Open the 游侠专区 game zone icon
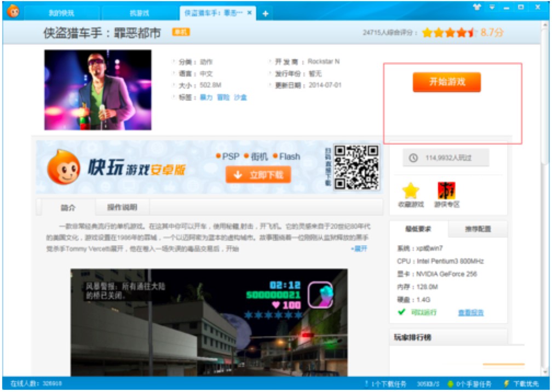Image resolution: width=552 pixels, height=392 pixels. (x=446, y=191)
